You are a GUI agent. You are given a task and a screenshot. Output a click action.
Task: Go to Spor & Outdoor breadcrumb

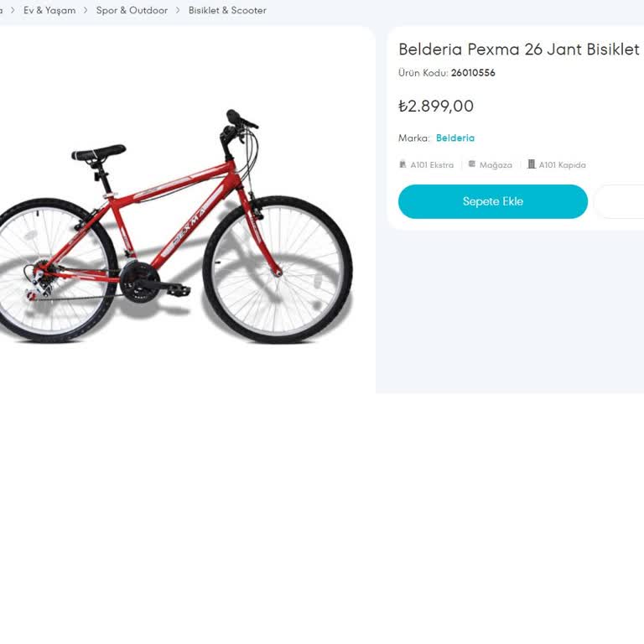click(132, 11)
